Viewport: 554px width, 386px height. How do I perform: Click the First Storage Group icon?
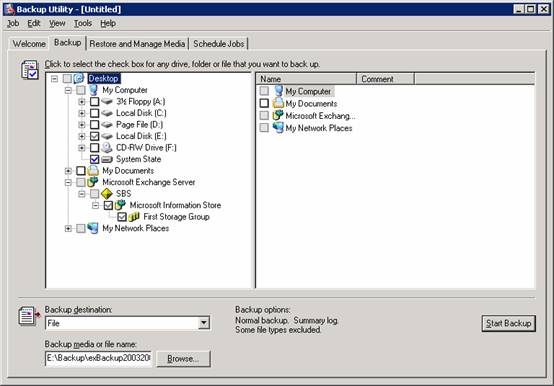coord(134,216)
